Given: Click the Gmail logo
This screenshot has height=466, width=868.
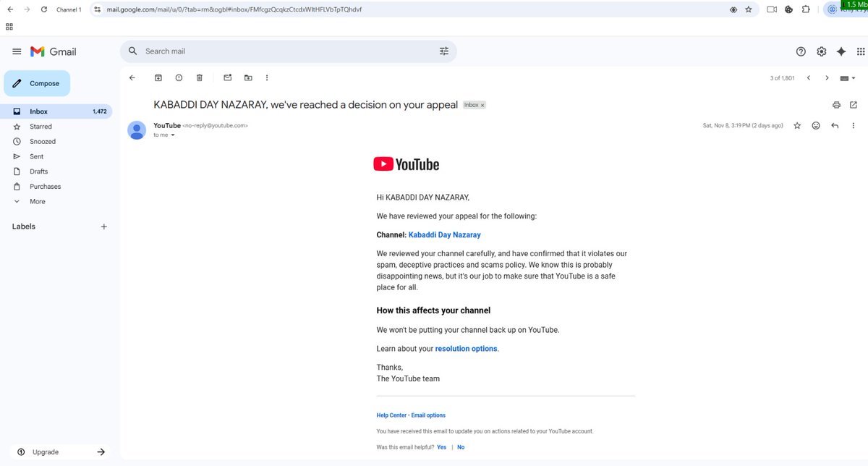Looking at the screenshot, I should tap(53, 51).
